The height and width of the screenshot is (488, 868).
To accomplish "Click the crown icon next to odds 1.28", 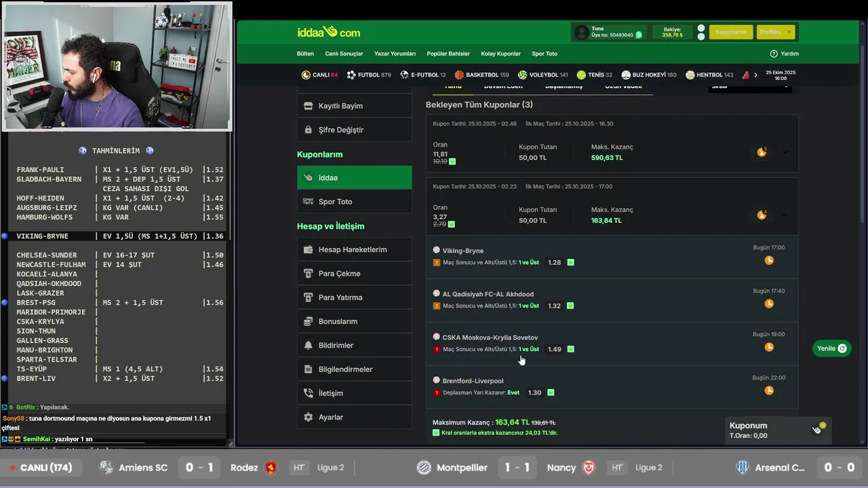I will pos(570,262).
